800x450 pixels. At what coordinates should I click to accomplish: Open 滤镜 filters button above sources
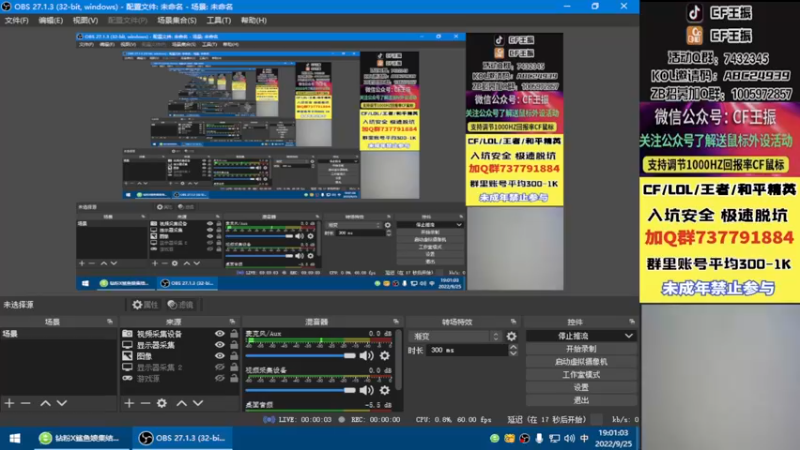click(181, 305)
